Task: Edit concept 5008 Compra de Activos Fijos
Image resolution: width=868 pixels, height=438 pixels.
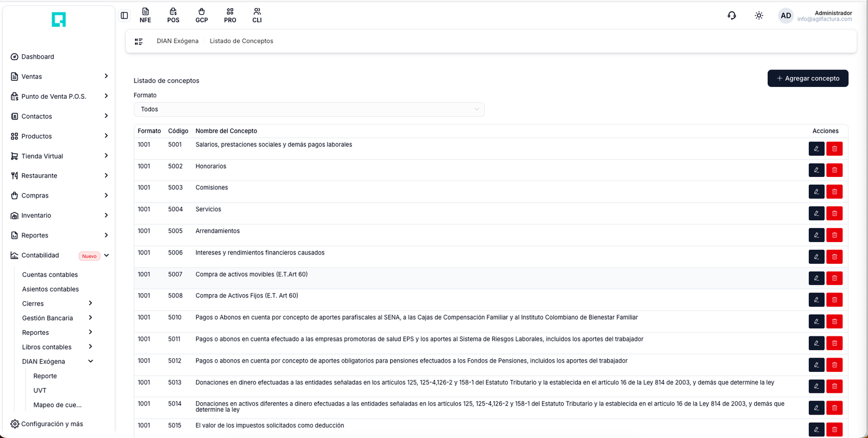Action: [816, 300]
